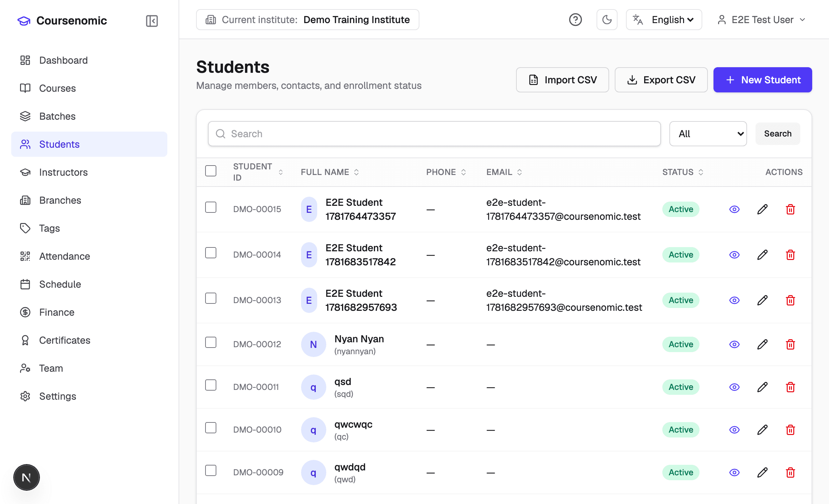Open Schedule in sidebar
This screenshot has width=829, height=504.
89,284
